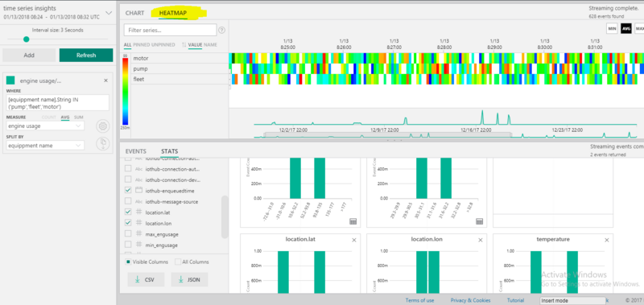Sort series by NAME
644x305 pixels.
click(x=210, y=45)
